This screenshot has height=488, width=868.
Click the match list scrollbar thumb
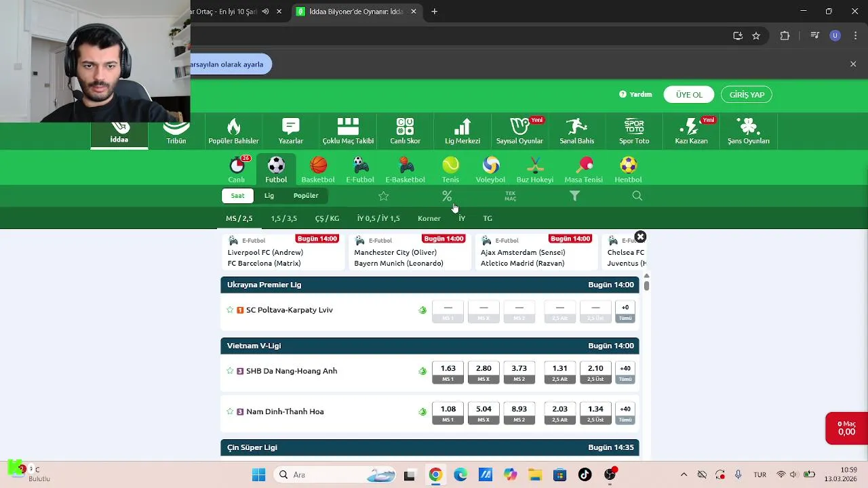646,285
